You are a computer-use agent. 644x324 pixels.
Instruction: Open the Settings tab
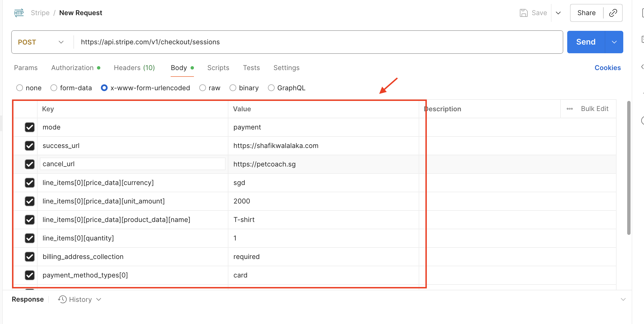coord(286,68)
